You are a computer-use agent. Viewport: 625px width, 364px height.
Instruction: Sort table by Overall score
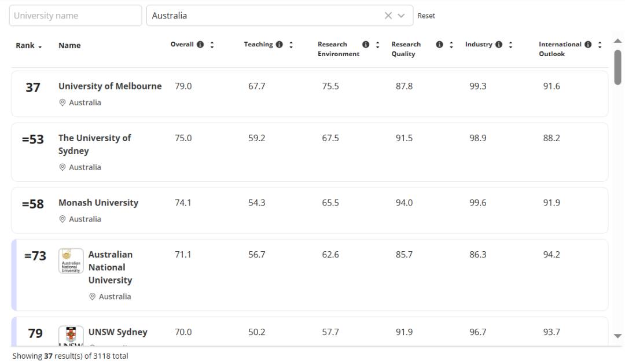pos(212,45)
